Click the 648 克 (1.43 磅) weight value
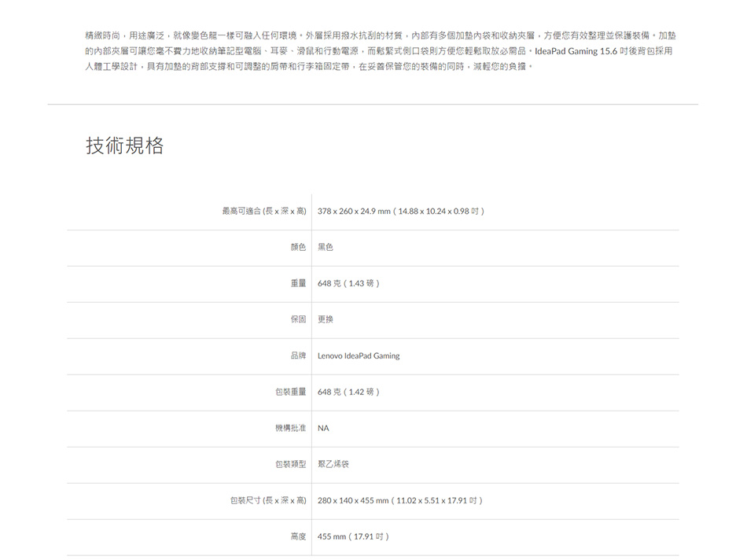The width and height of the screenshot is (747, 560). click(348, 284)
